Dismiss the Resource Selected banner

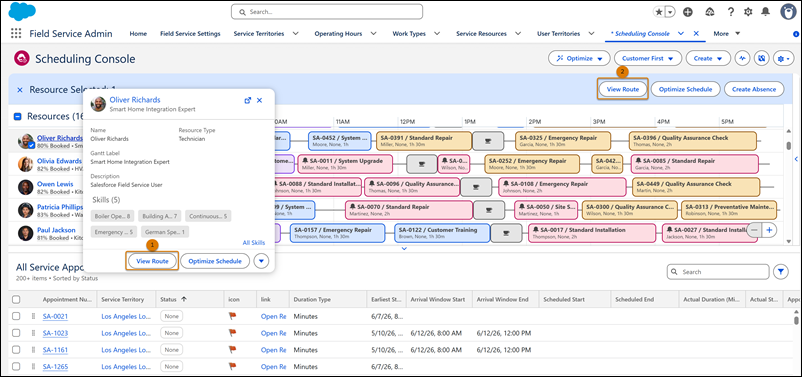[20, 90]
